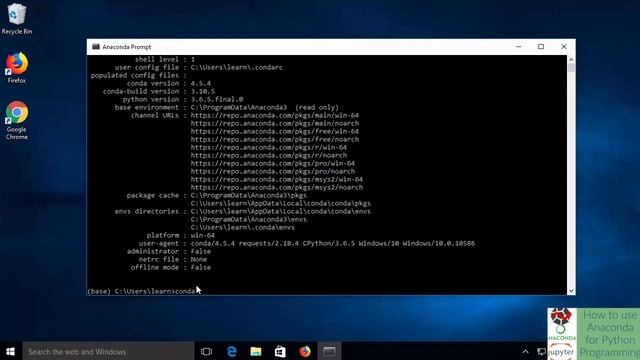Viewport: 640px width, 360px height.
Task: Click the 'python version : 3.6.5.final.0' text
Action: (x=182, y=99)
